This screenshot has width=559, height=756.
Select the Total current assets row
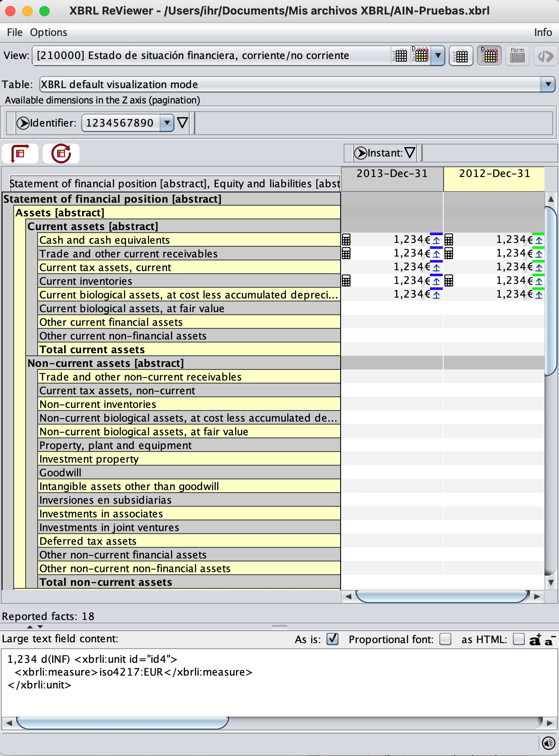coord(189,349)
